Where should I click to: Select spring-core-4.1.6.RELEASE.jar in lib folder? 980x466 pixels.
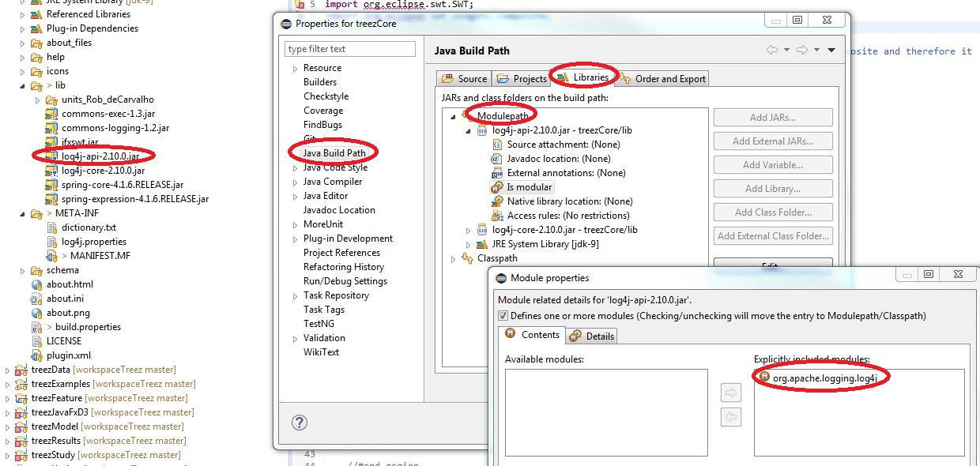[122, 185]
